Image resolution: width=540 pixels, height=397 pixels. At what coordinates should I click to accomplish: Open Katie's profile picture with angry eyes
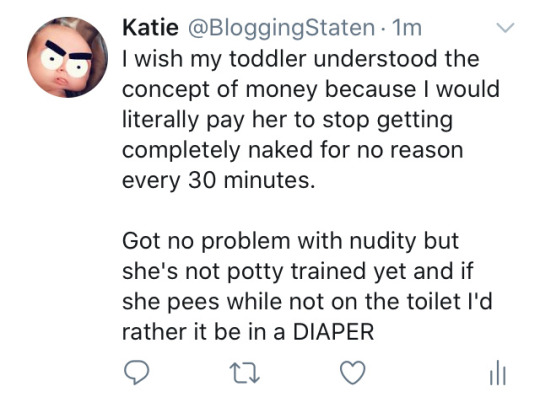[67, 57]
